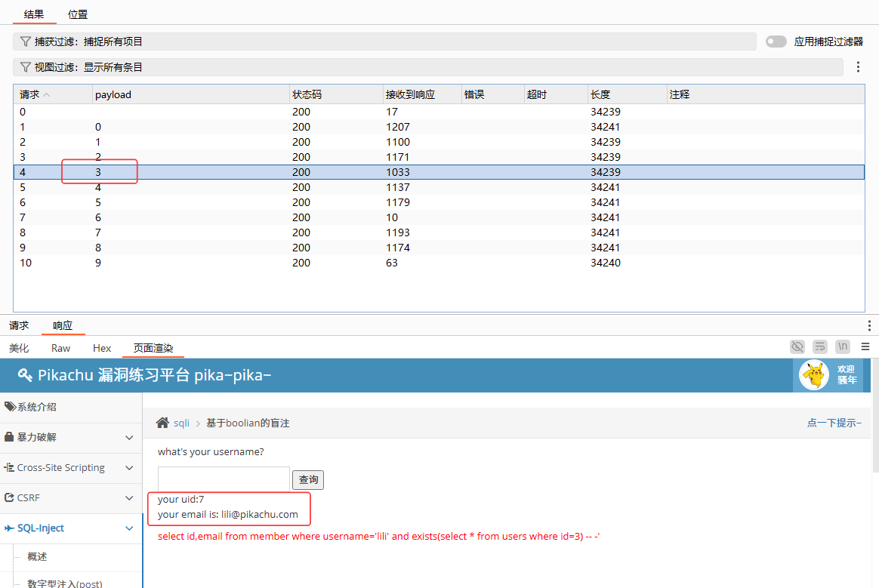The height and width of the screenshot is (588, 879).
Task: Click the rendered page vertical scrollbar
Action: click(876, 415)
